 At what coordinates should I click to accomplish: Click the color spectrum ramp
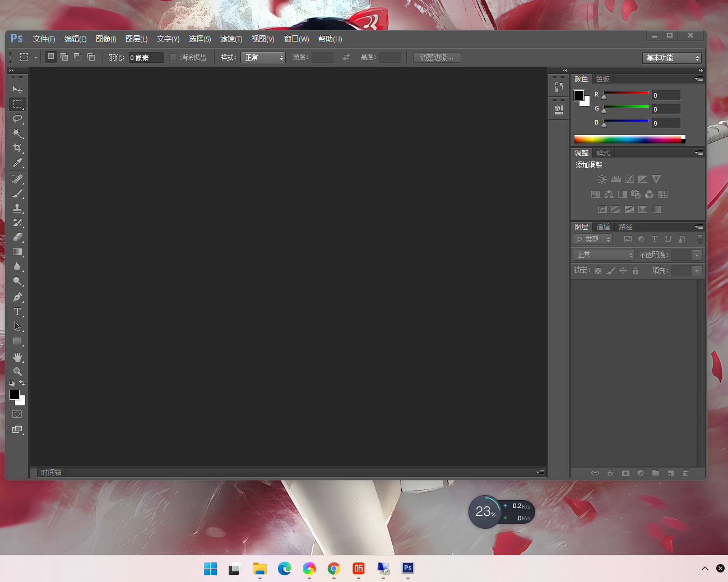click(x=629, y=139)
